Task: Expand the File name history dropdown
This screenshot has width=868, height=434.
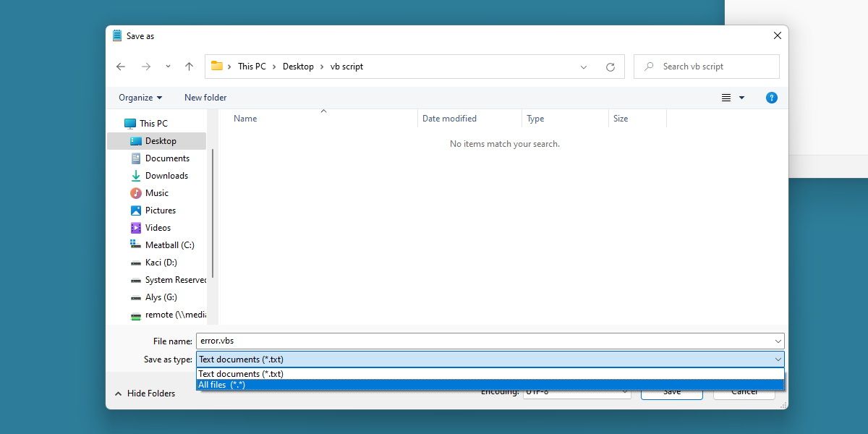Action: (778, 341)
